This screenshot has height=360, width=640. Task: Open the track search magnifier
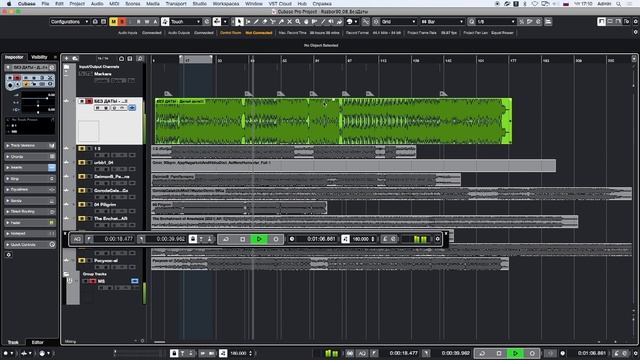(140, 59)
